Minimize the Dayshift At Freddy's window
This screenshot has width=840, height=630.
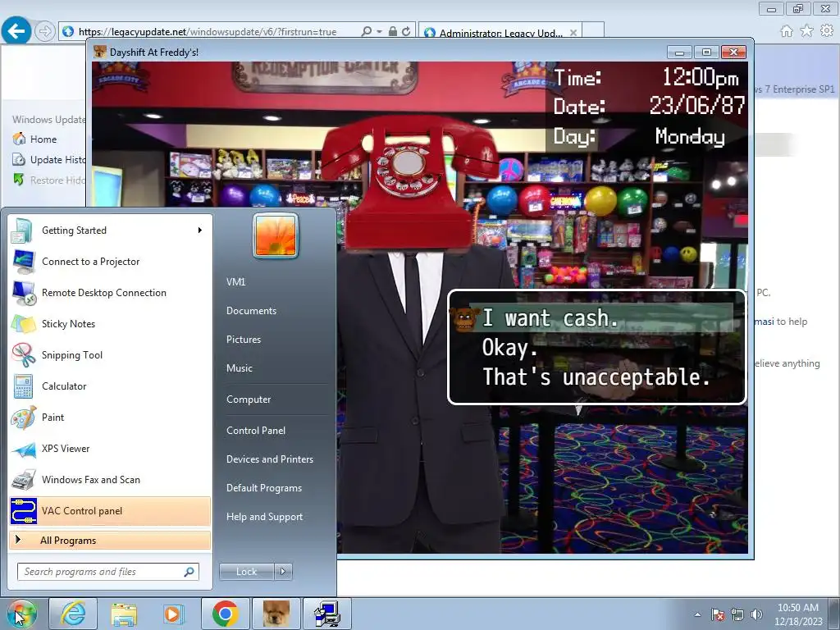(679, 52)
